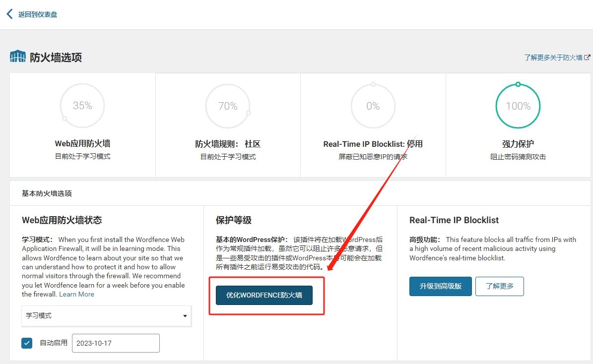Select the 防火墙选项 page title

pyautogui.click(x=56, y=58)
